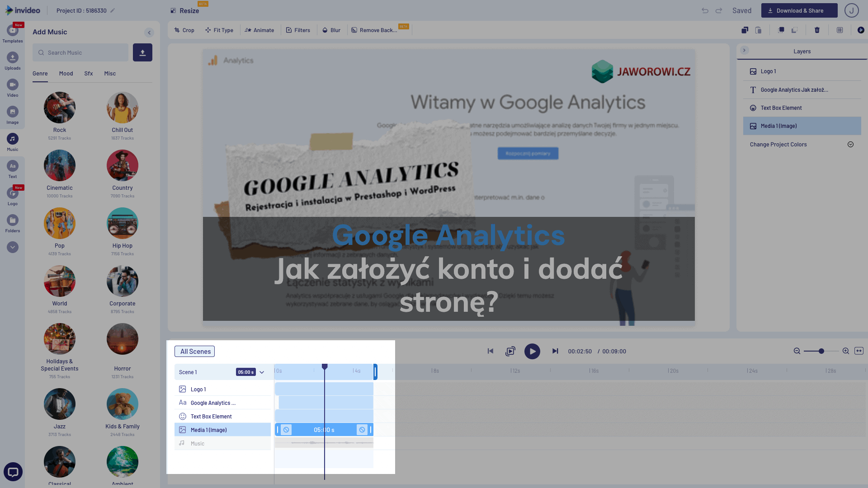The image size is (868, 488).
Task: Skip to next scene button
Action: point(555,351)
